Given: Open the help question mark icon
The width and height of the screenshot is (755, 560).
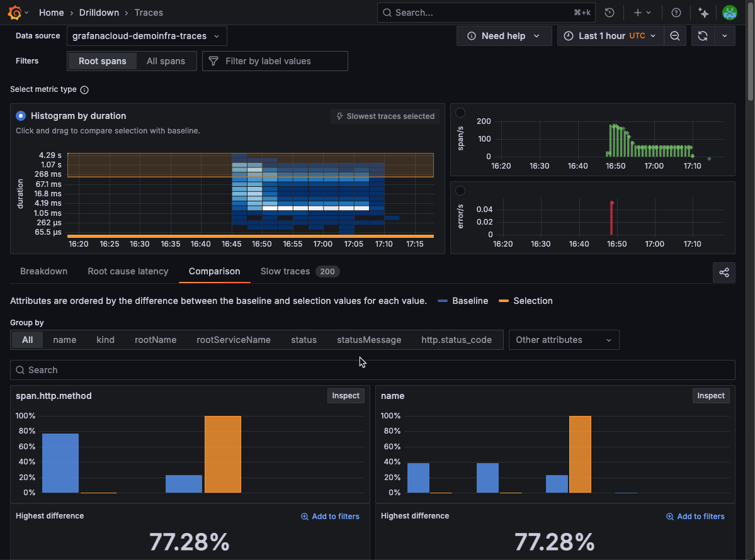Looking at the screenshot, I should click(676, 13).
